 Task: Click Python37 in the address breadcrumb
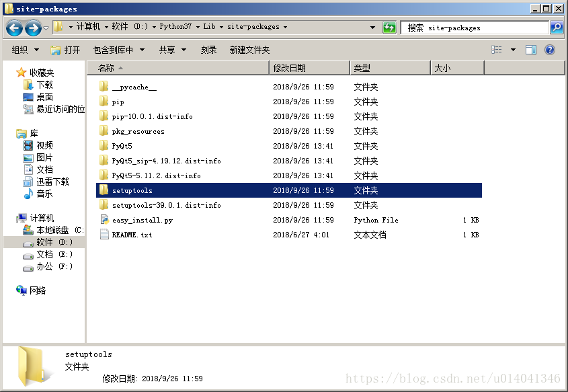175,26
